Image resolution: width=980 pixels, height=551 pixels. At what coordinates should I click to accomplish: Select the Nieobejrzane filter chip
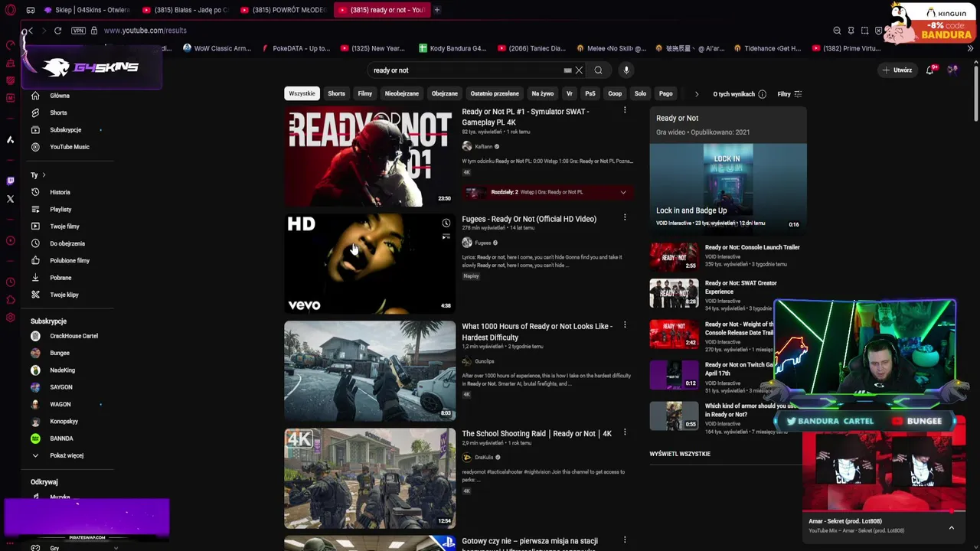pyautogui.click(x=402, y=93)
